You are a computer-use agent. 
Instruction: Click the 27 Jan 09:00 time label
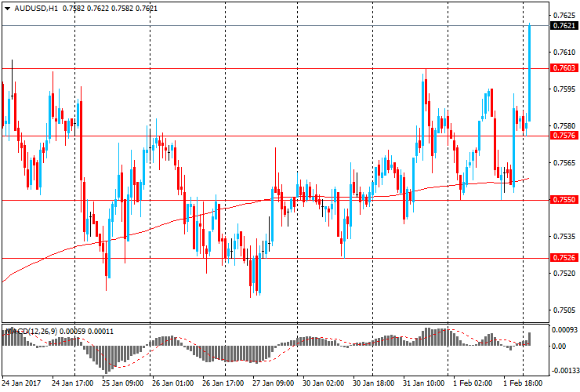point(272,384)
